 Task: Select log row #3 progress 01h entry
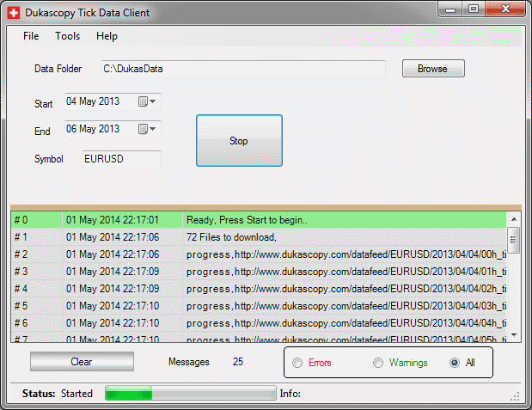point(259,272)
